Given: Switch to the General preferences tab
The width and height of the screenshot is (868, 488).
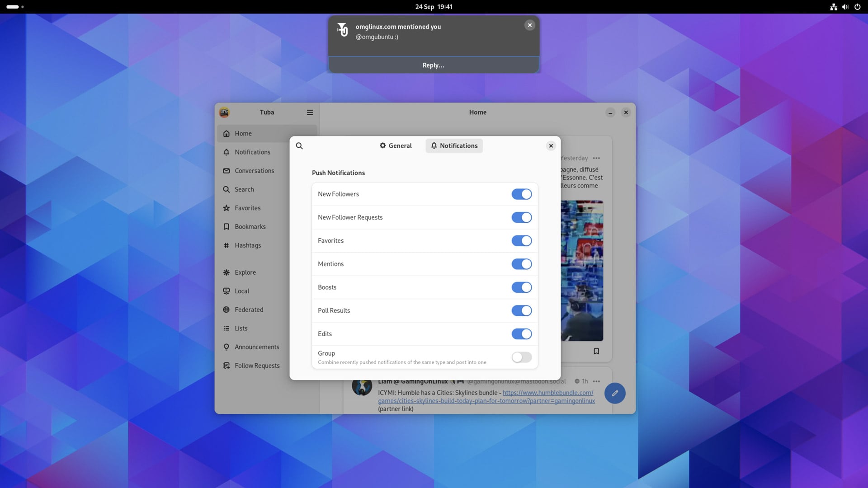Looking at the screenshot, I should click(x=395, y=145).
